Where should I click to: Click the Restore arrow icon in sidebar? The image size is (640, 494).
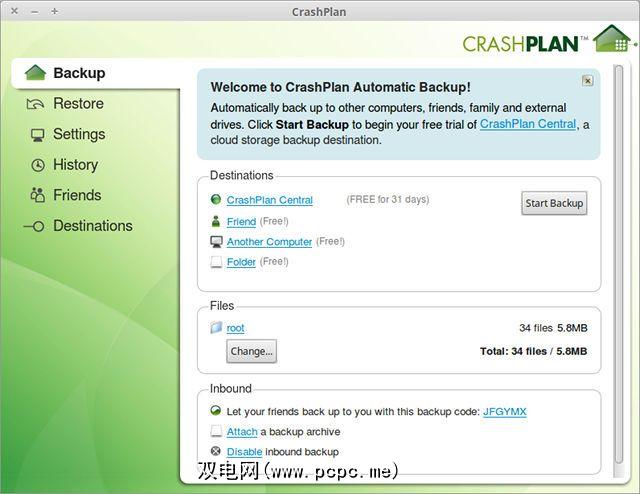pyautogui.click(x=36, y=104)
